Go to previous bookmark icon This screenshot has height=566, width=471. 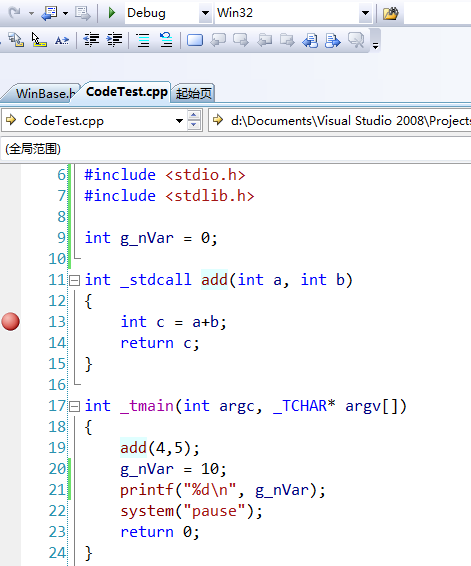coord(218,40)
